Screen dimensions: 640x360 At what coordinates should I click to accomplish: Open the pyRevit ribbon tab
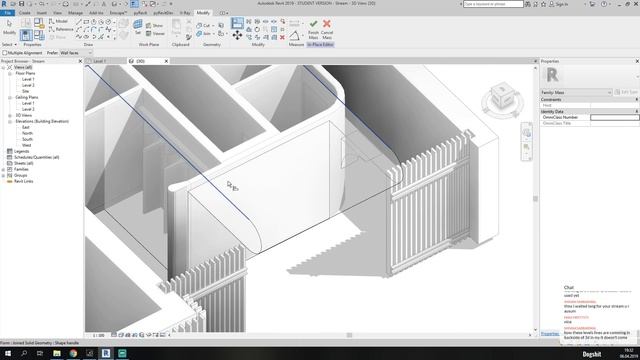coord(140,13)
